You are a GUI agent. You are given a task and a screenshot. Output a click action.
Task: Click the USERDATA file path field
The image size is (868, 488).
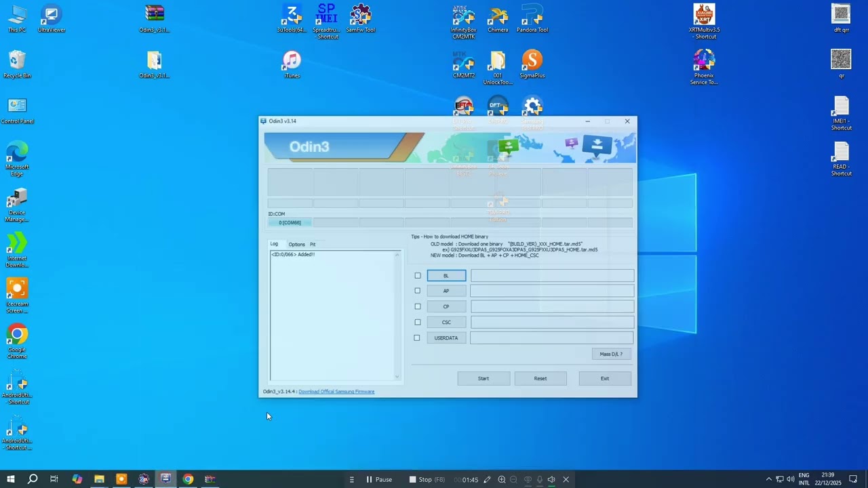552,338
